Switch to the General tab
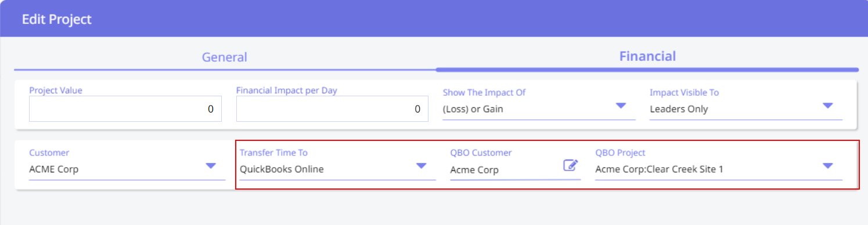Screen dimensions: 868x225 (x=224, y=57)
